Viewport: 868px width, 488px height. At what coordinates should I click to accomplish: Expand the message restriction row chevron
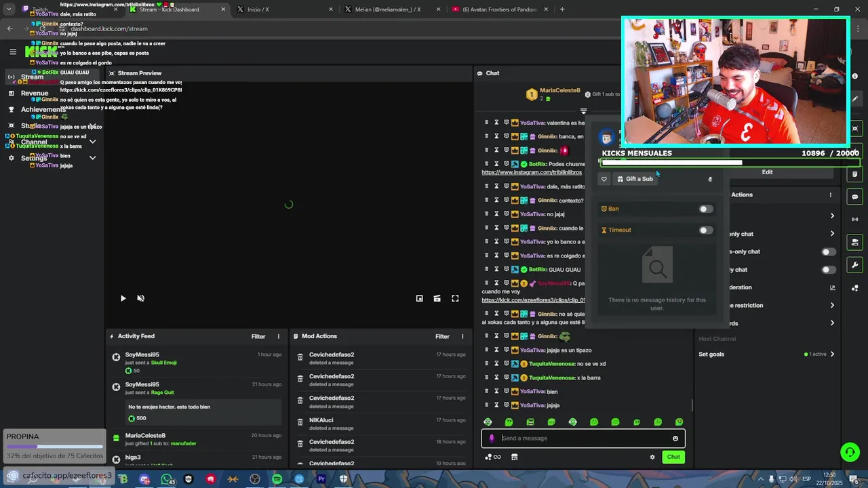pos(833,305)
